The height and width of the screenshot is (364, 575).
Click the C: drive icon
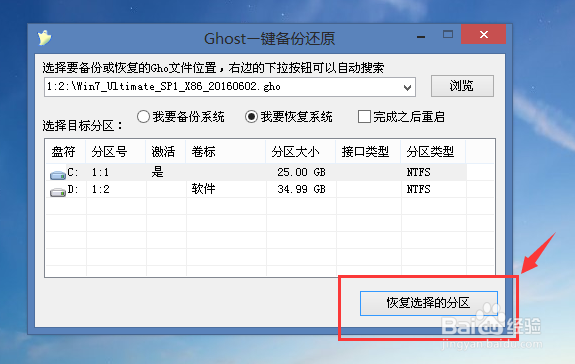coord(58,175)
